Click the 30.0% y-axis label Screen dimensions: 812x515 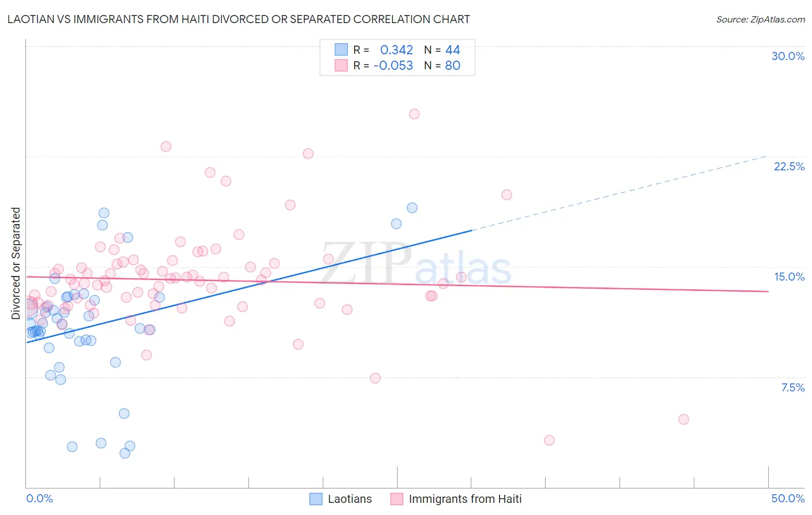click(x=788, y=56)
